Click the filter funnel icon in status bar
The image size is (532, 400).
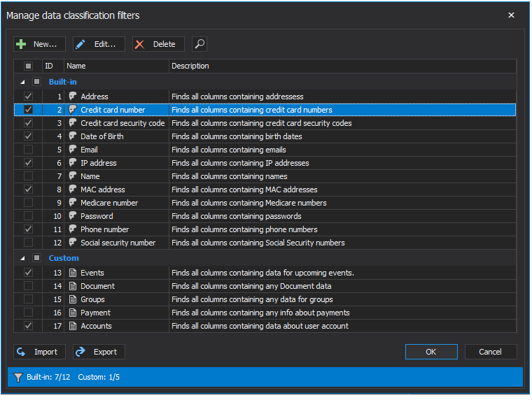[x=18, y=377]
